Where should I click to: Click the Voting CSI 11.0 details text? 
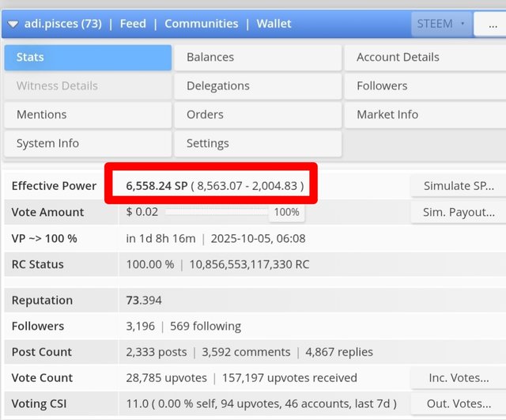tap(261, 404)
